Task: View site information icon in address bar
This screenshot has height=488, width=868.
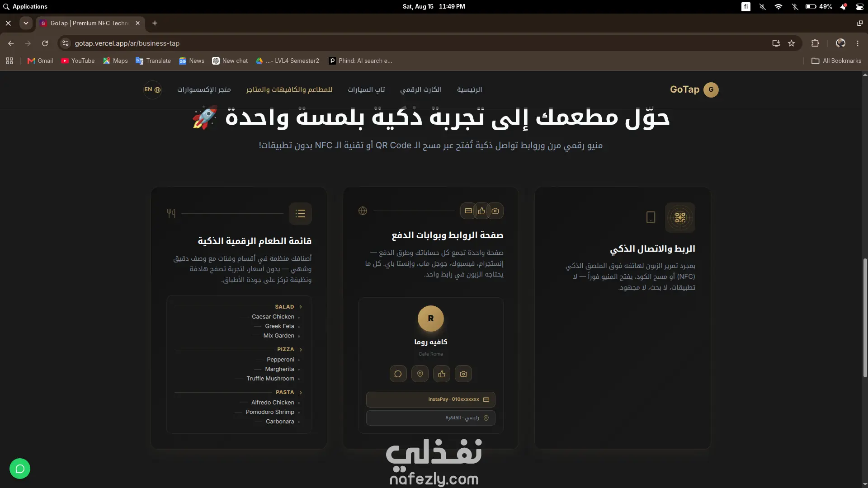Action: pyautogui.click(x=66, y=43)
